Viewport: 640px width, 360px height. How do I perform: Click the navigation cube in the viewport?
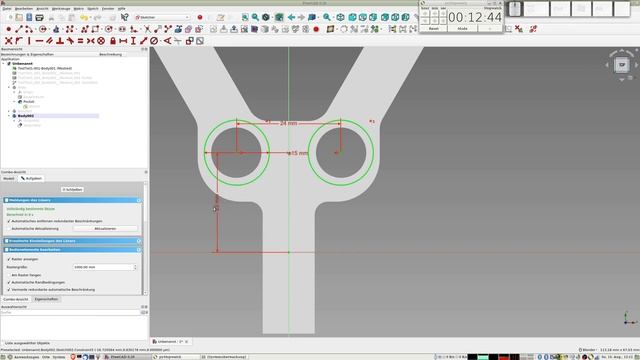click(x=622, y=65)
